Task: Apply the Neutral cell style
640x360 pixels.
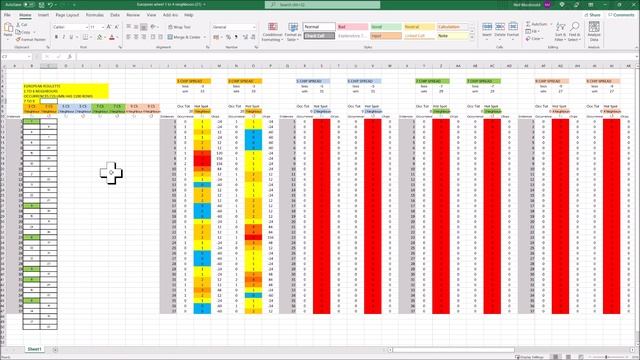Action: tap(419, 27)
